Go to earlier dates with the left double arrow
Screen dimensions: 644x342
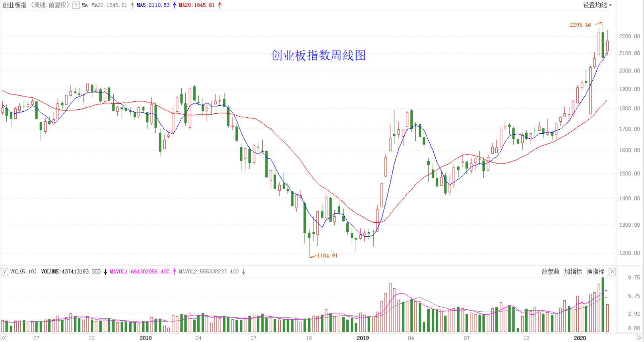4,338
